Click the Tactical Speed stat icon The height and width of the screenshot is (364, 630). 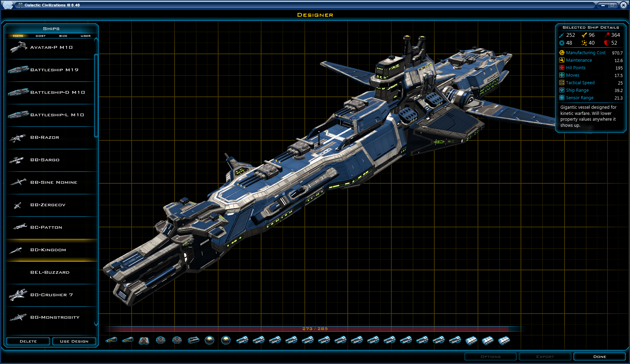point(562,83)
